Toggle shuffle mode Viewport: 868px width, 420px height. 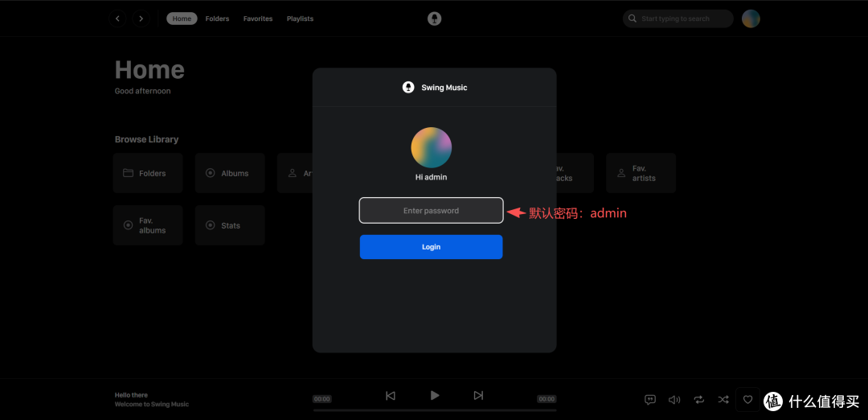[723, 400]
